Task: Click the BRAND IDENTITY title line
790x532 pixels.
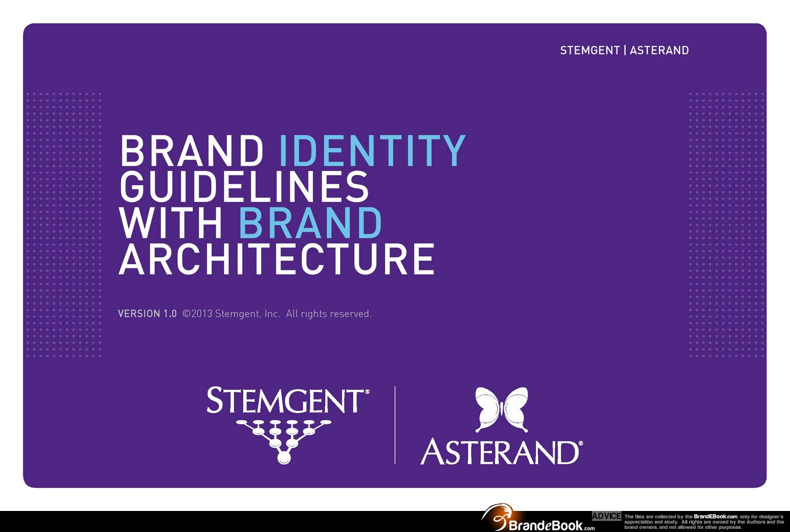Action: [x=293, y=151]
